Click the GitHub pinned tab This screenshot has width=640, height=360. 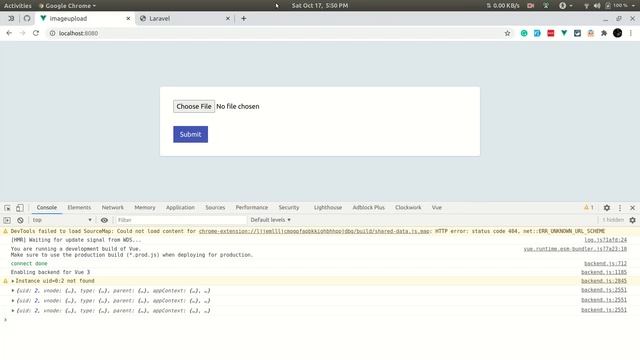point(27,18)
